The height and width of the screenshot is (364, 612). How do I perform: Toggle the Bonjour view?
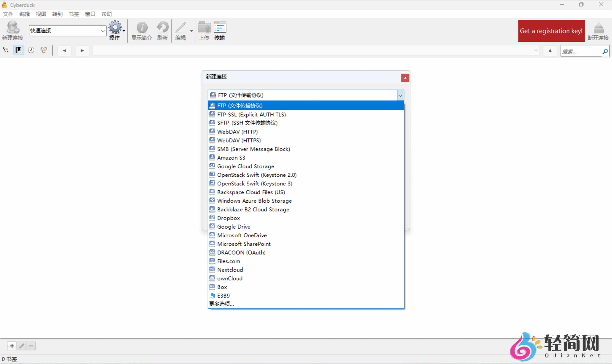pos(44,50)
